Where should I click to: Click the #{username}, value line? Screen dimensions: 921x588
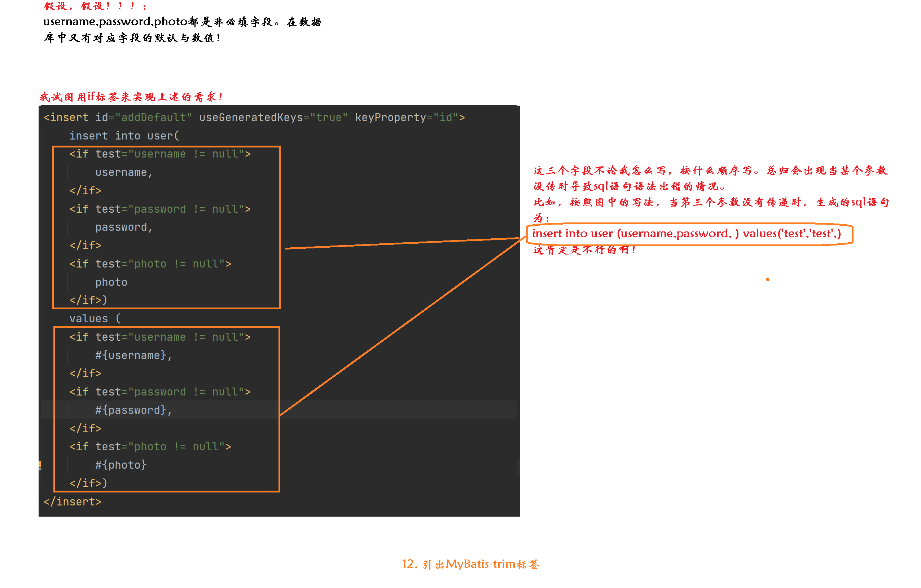[x=133, y=355]
